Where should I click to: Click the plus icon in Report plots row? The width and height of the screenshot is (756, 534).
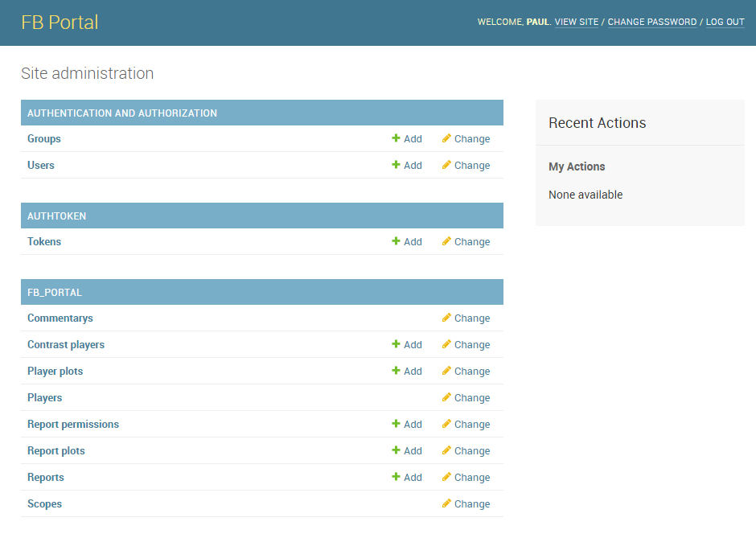[396, 450]
